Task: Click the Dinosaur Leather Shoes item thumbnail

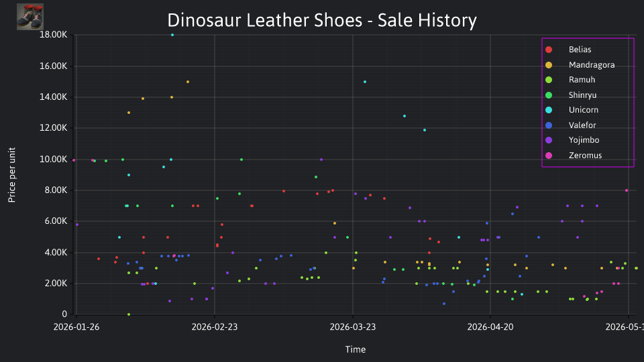Action: 30,17
